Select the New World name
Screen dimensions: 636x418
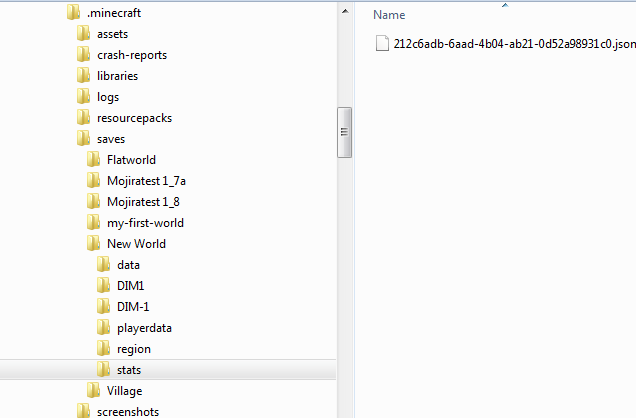click(x=136, y=244)
